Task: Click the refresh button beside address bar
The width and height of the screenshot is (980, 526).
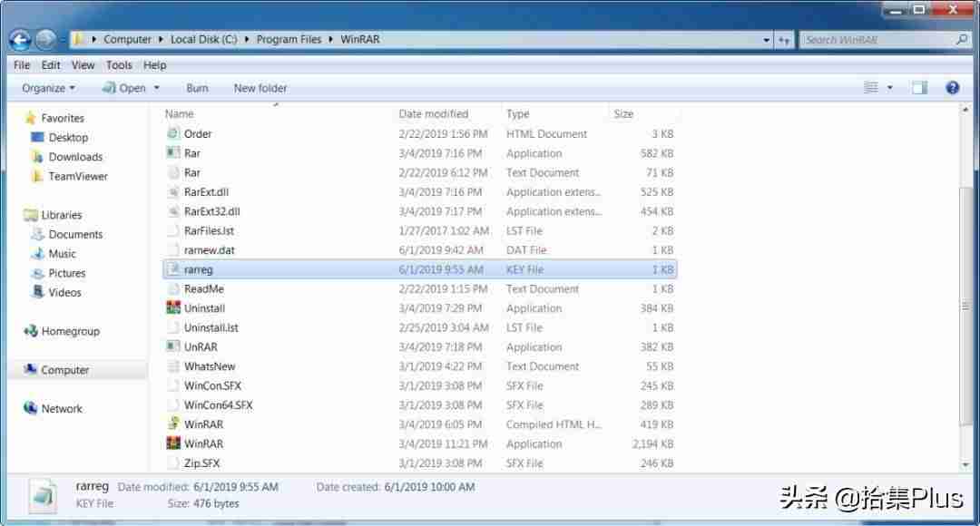Action: click(784, 39)
